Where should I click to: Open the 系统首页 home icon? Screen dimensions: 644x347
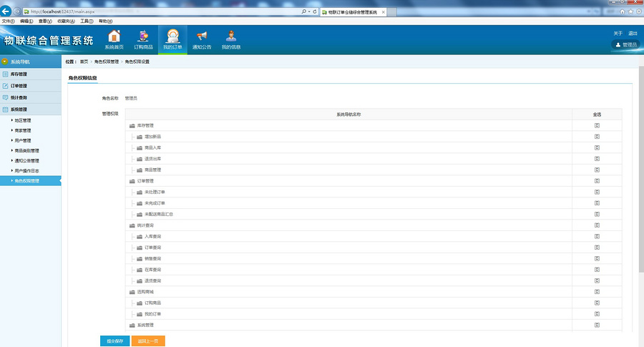tap(114, 36)
